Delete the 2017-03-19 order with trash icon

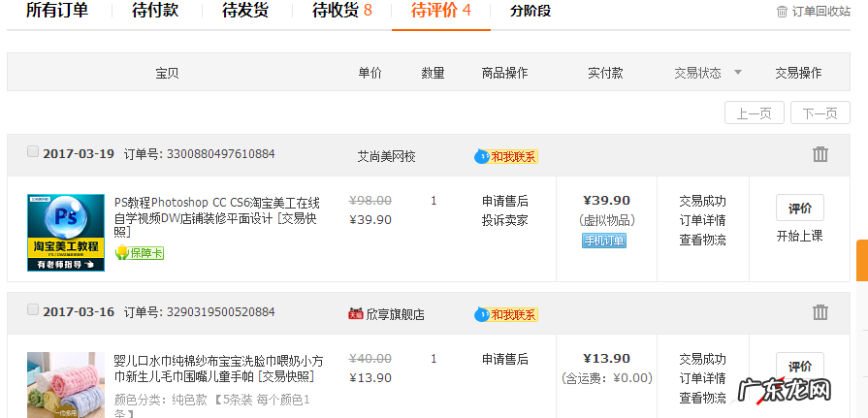point(820,154)
